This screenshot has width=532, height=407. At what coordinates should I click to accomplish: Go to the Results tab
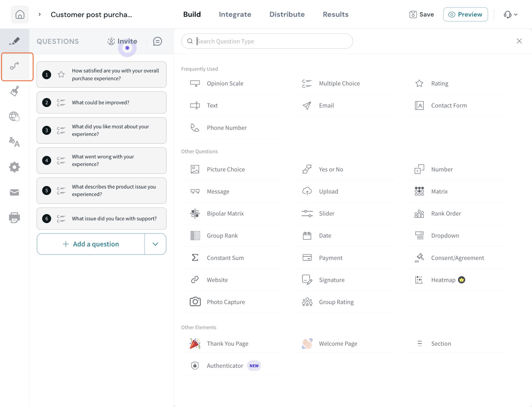335,15
